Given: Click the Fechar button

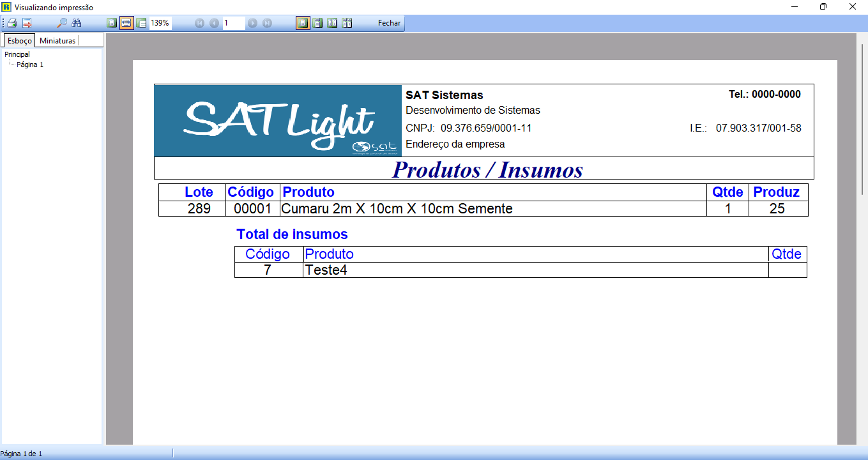Looking at the screenshot, I should tap(389, 23).
